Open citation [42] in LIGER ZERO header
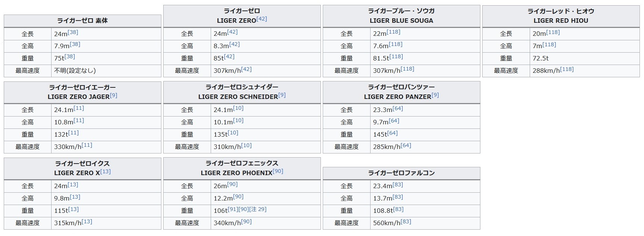The image size is (644, 236). coord(261,19)
